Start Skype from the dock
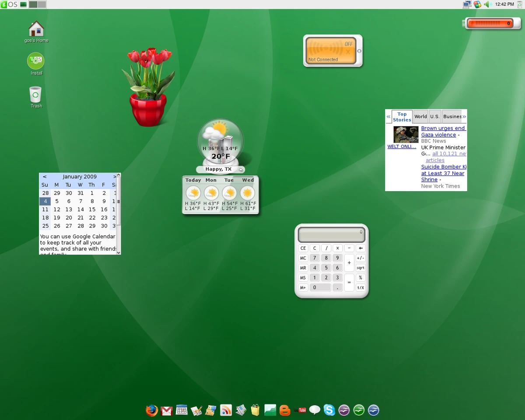The height and width of the screenshot is (420, 525). coord(329,410)
